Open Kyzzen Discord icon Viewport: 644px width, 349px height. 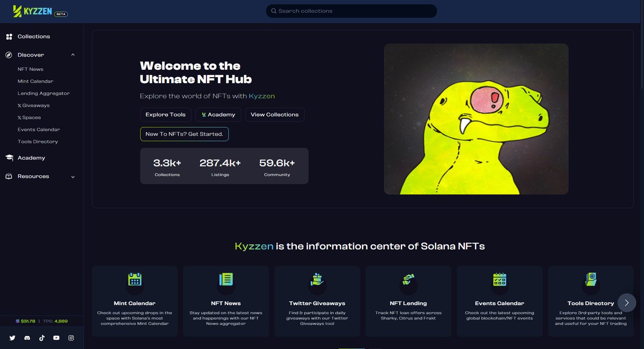click(x=27, y=338)
